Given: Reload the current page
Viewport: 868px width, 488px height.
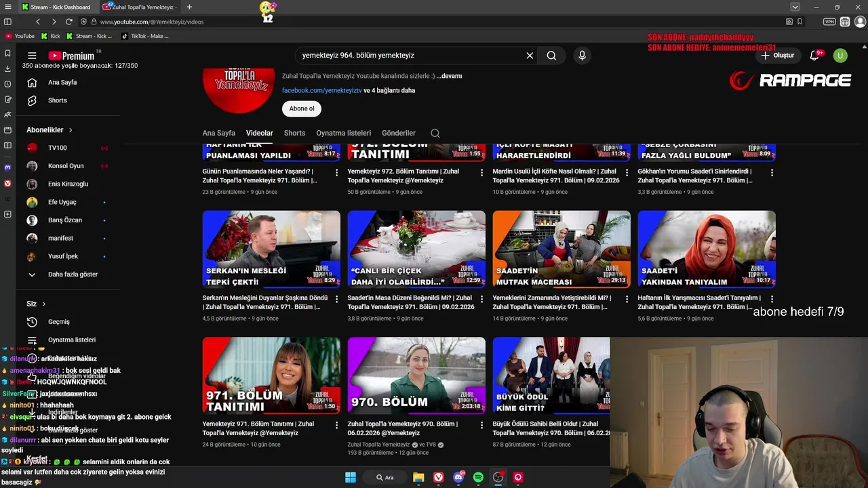Looking at the screenshot, I should click(68, 22).
